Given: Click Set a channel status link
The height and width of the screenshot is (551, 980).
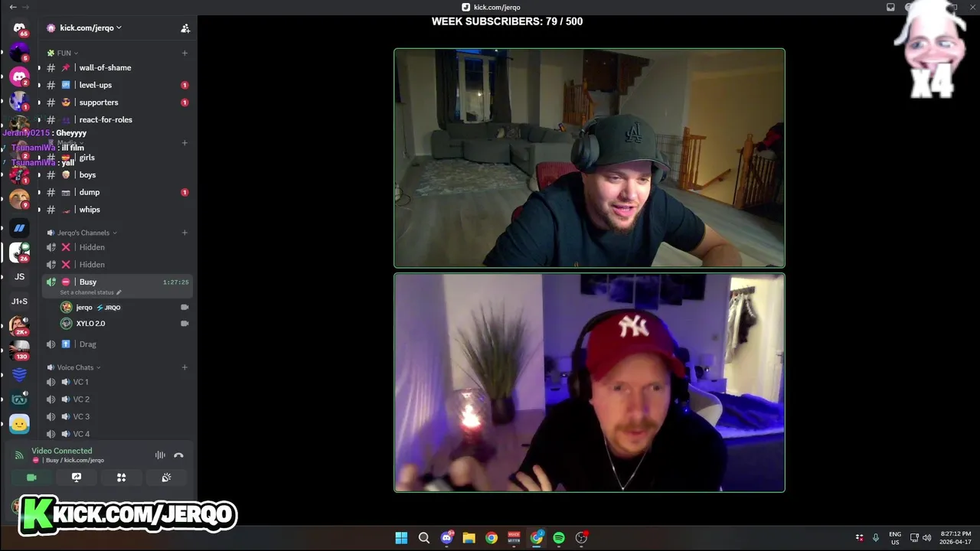Looking at the screenshot, I should [90, 292].
